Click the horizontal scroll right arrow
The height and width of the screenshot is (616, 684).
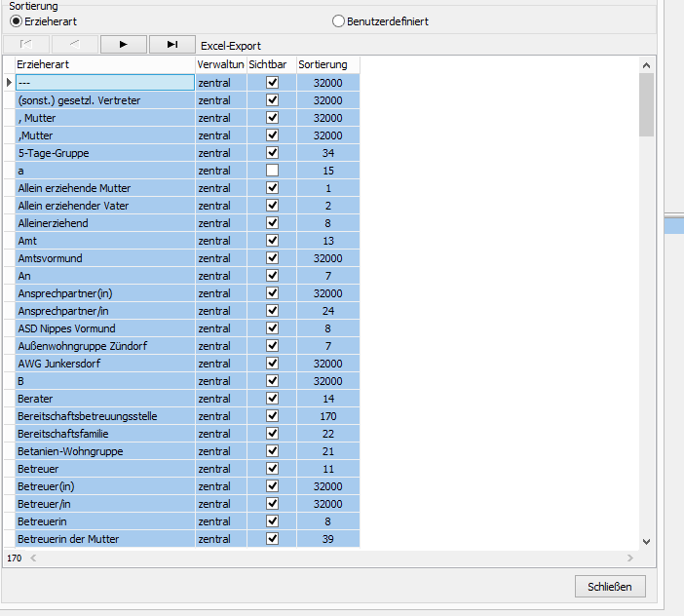coord(629,558)
